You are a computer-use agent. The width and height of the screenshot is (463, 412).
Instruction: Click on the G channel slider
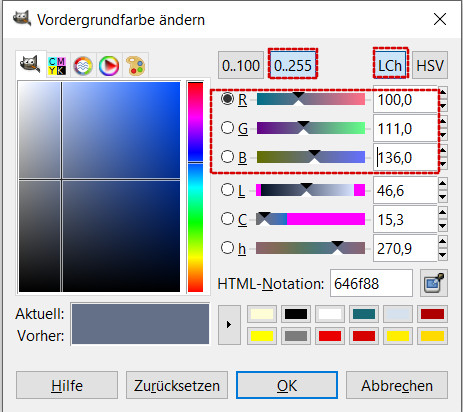point(311,128)
